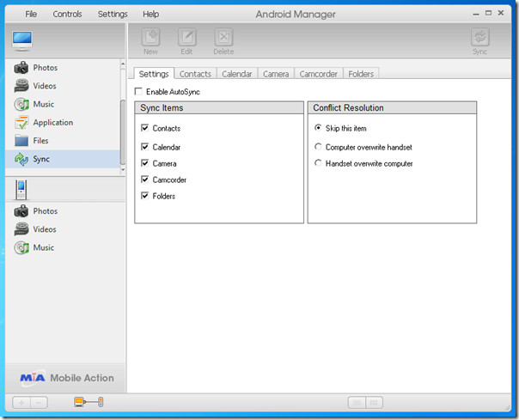
Task: Select Computer overwrite handset option
Action: point(318,147)
